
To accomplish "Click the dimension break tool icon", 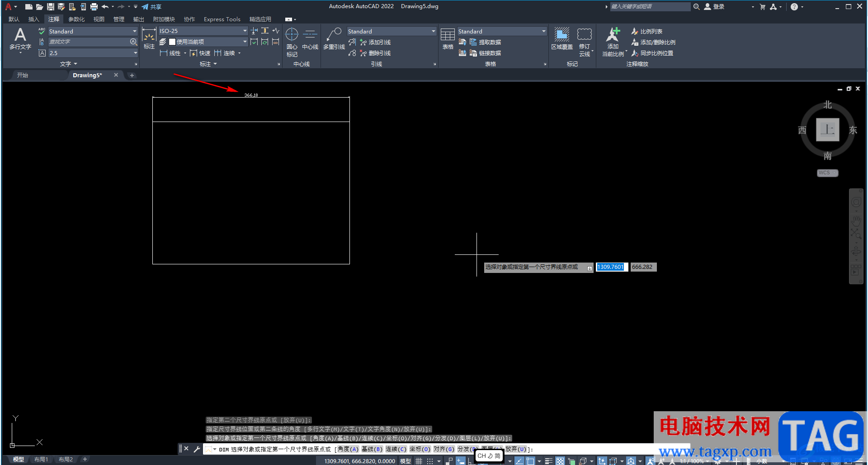I will tap(255, 31).
